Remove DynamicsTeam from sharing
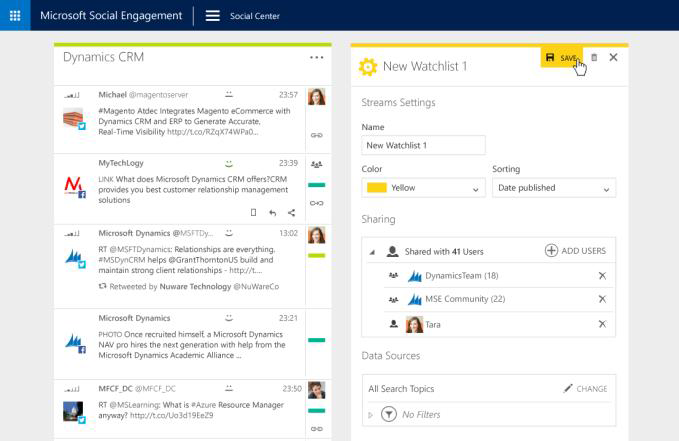This screenshot has width=679, height=441. point(602,275)
